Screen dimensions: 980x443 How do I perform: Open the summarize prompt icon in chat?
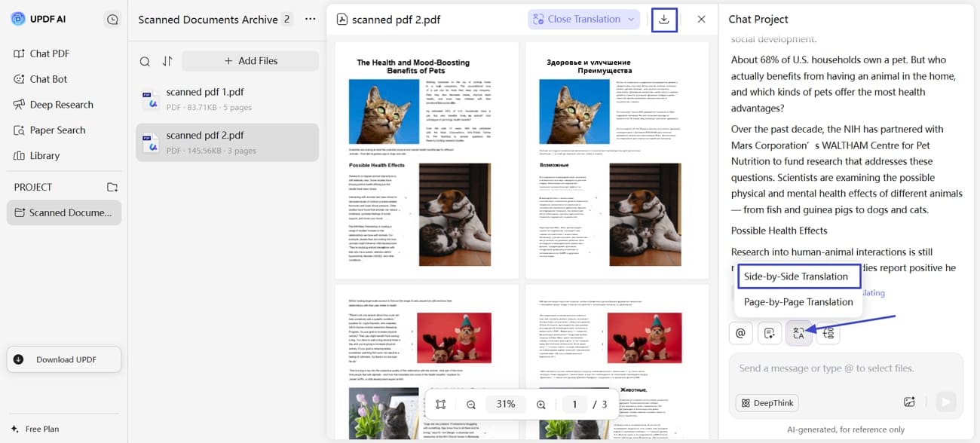click(x=769, y=332)
